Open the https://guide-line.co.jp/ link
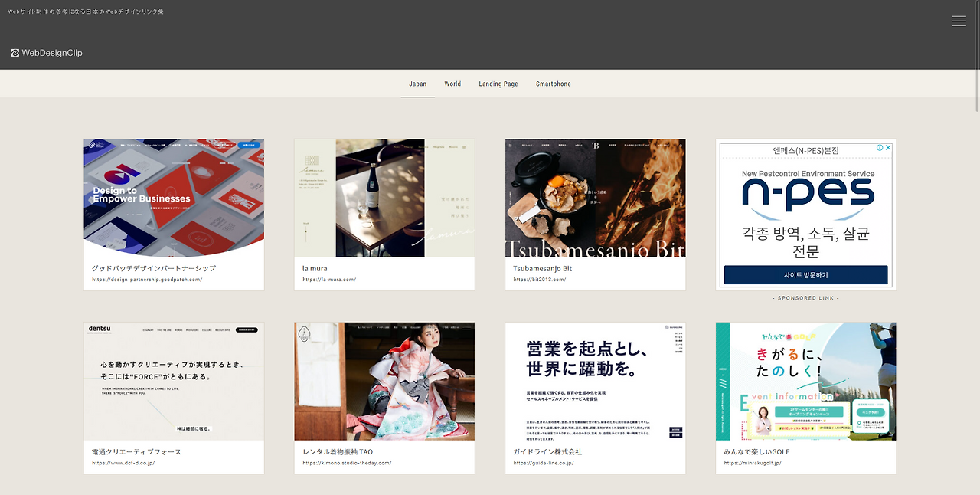The height and width of the screenshot is (495, 980). [544, 463]
